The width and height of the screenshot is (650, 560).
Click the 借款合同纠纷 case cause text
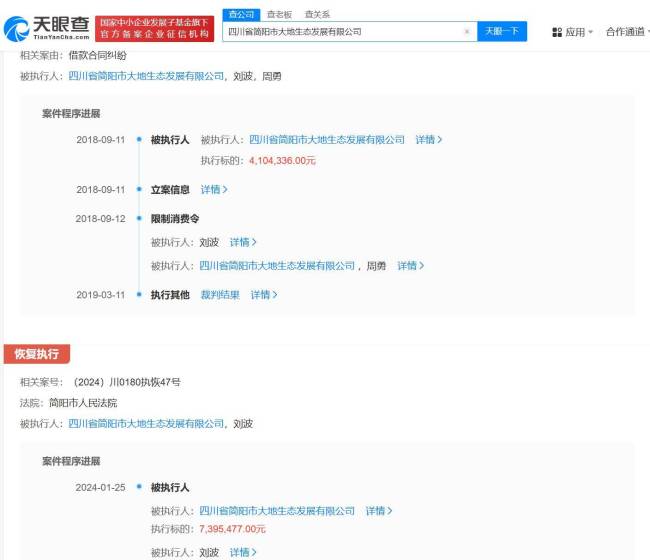[97, 55]
